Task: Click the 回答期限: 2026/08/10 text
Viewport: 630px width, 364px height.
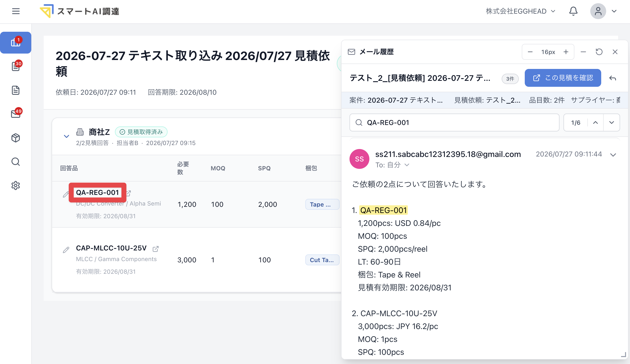Action: [182, 92]
